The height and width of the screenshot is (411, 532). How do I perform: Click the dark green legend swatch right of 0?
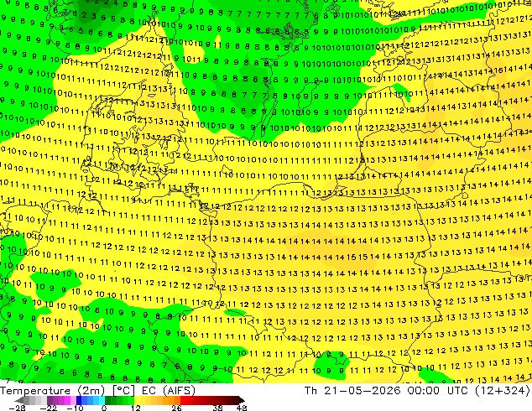point(107,400)
